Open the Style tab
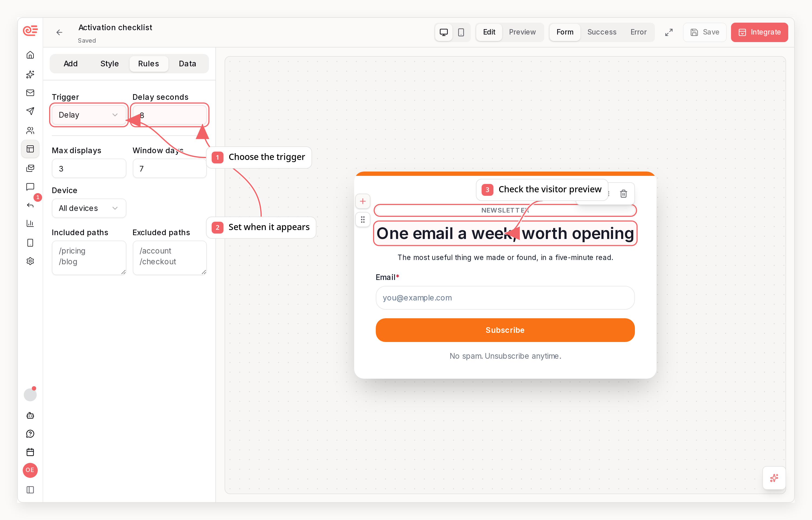The image size is (812, 520). (110, 64)
